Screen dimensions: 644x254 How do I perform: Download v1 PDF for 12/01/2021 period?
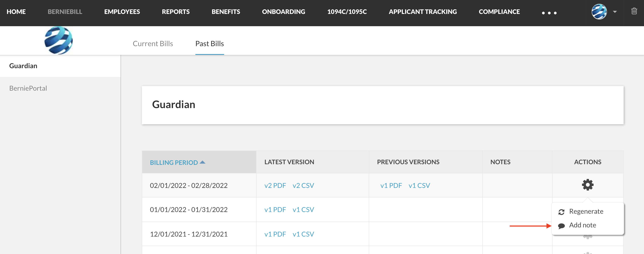(x=275, y=234)
